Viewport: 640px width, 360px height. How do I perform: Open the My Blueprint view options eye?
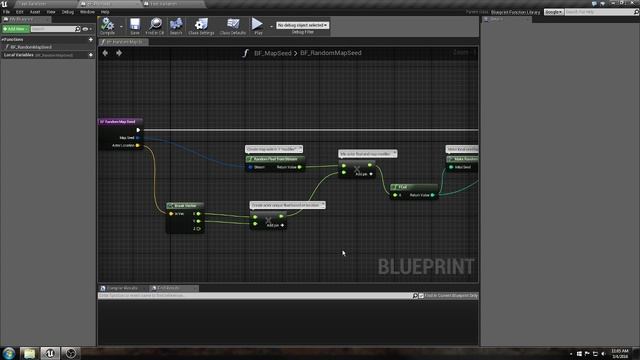pyautogui.click(x=86, y=29)
